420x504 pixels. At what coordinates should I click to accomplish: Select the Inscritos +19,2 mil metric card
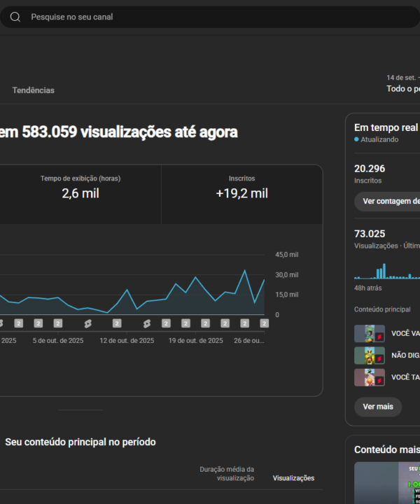pyautogui.click(x=241, y=188)
